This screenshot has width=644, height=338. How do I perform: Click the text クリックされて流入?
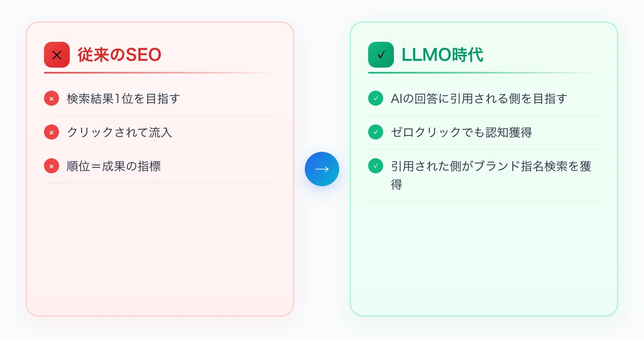point(119,133)
